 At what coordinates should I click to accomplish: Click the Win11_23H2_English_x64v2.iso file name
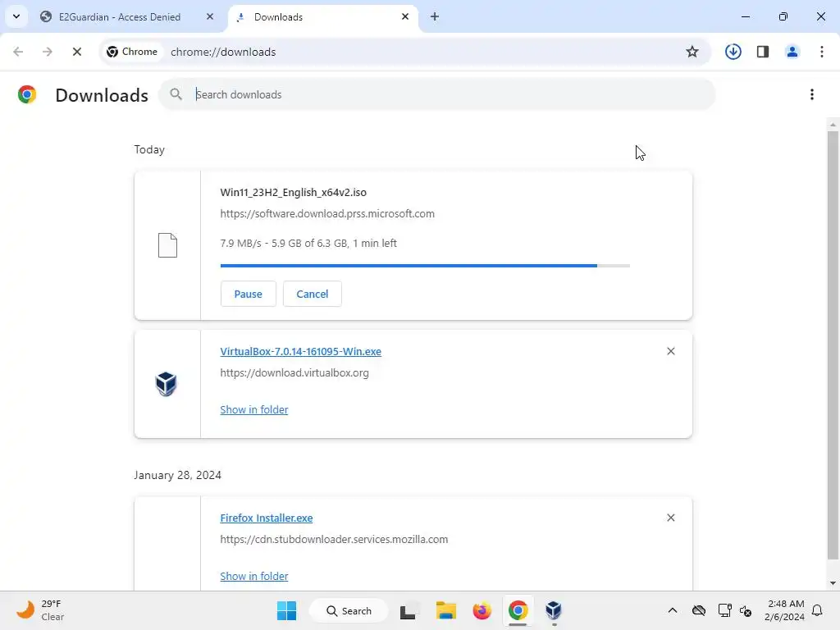294,192
